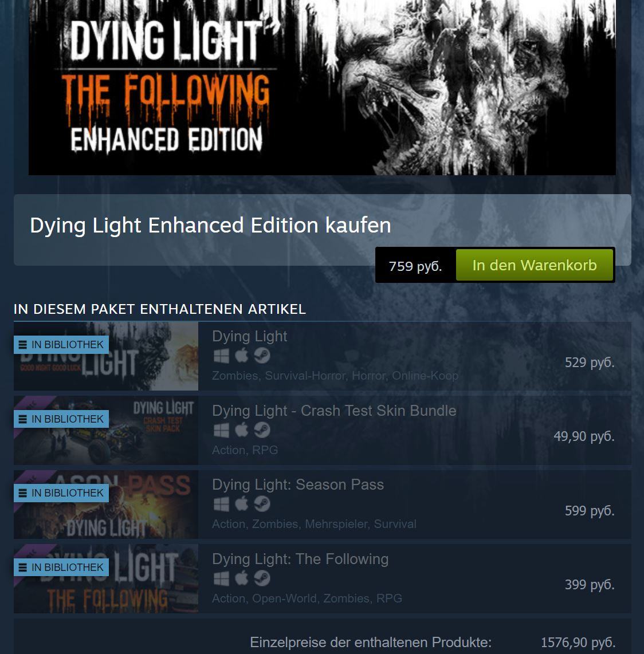Click the Steam icon under Crash Test Skin Bundle

tap(262, 430)
